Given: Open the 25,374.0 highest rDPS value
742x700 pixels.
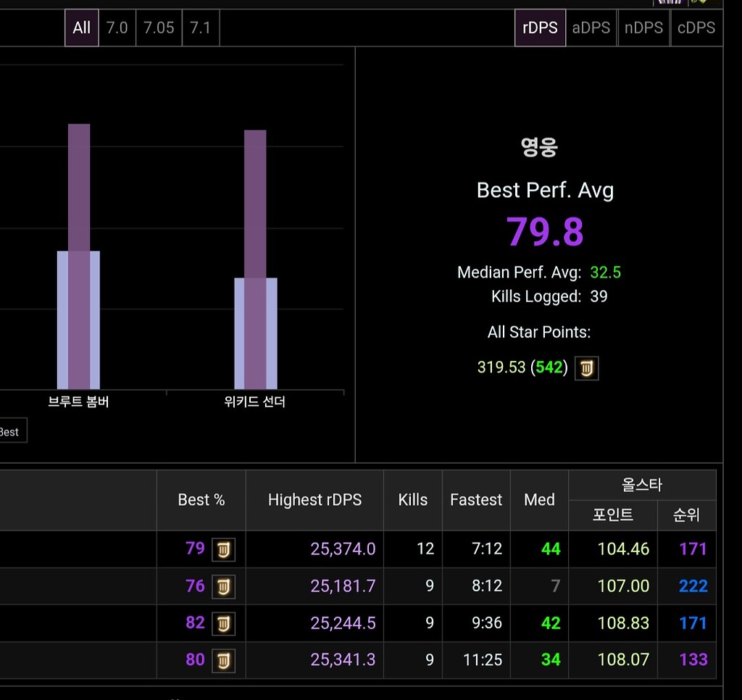Looking at the screenshot, I should point(343,549).
